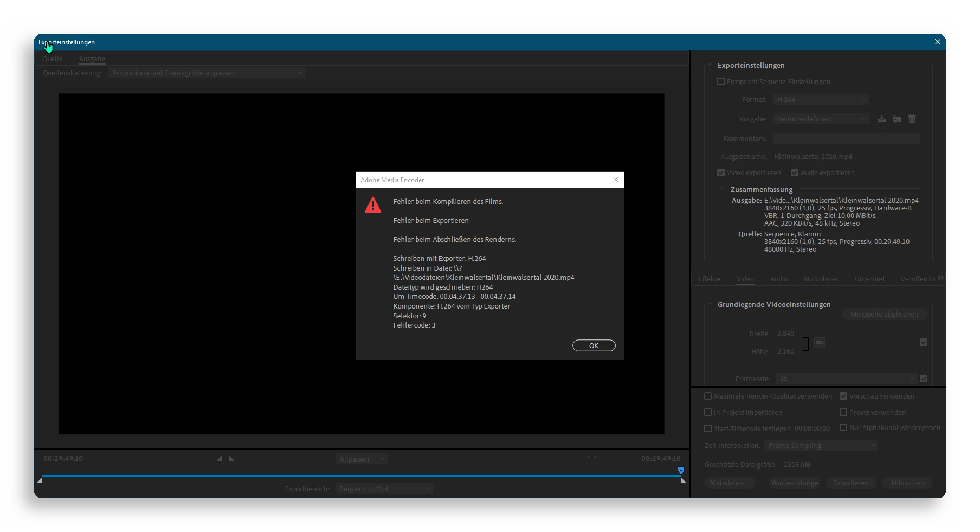This screenshot has height=532, width=980.
Task: Open the Effekte tab
Action: click(x=709, y=279)
